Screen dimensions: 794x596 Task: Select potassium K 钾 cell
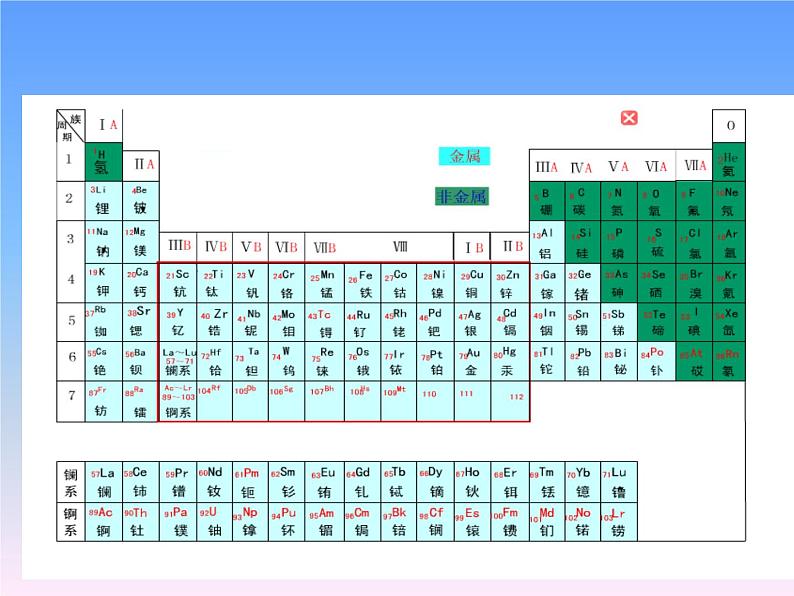coord(104,283)
